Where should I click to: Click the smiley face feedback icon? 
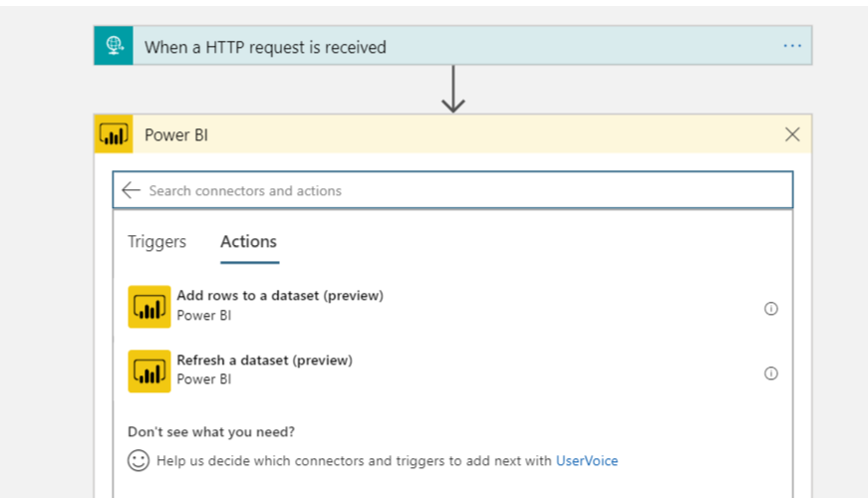pyautogui.click(x=139, y=461)
